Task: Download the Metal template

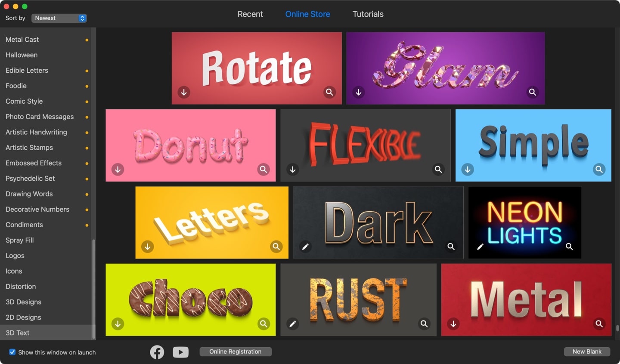Action: 453,324
